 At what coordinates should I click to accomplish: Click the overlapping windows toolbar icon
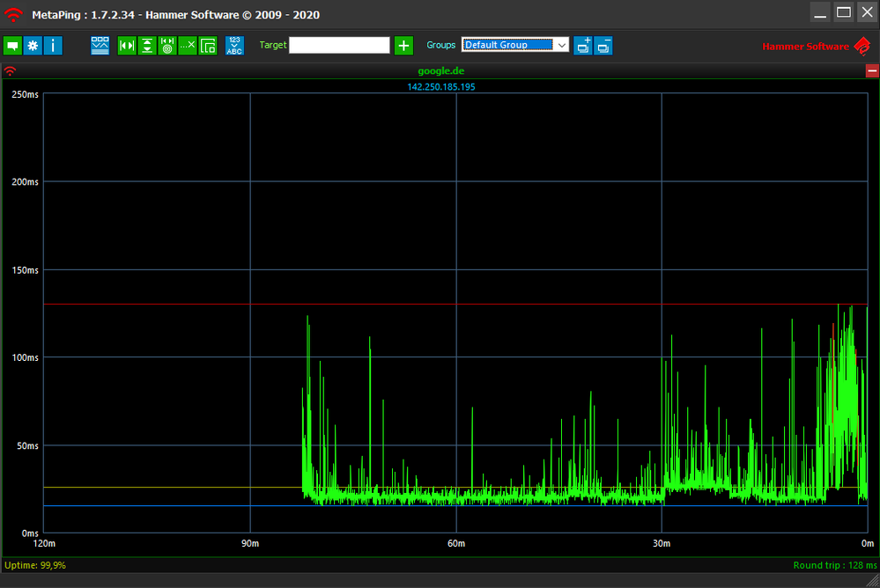click(208, 46)
